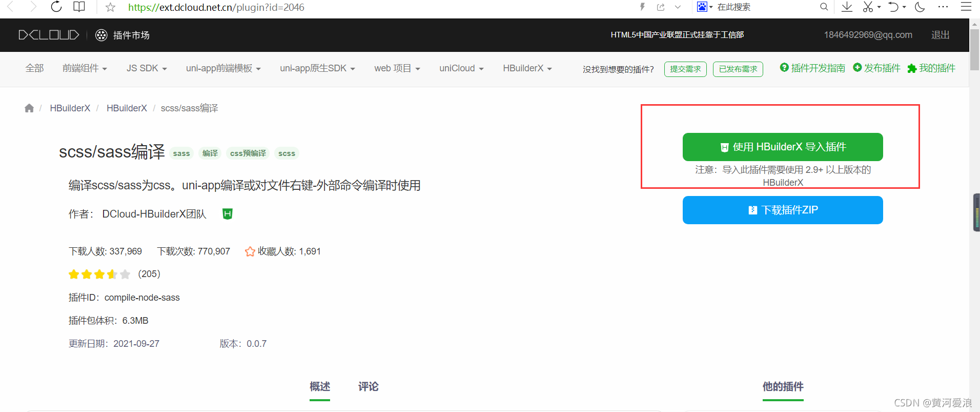Click the (205) review count

[x=149, y=274]
